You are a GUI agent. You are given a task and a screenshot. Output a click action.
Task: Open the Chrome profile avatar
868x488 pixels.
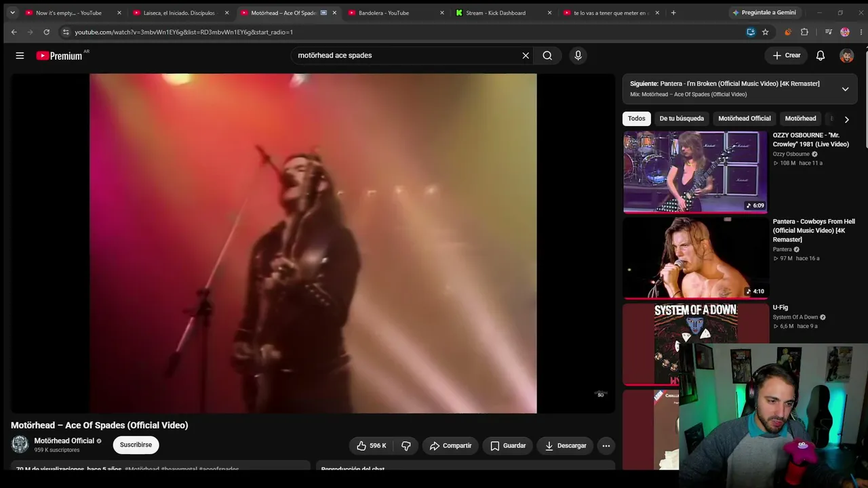coord(845,32)
